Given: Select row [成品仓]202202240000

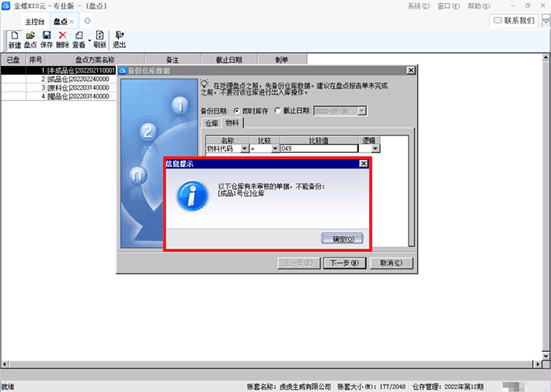Looking at the screenshot, I should click(58, 79).
